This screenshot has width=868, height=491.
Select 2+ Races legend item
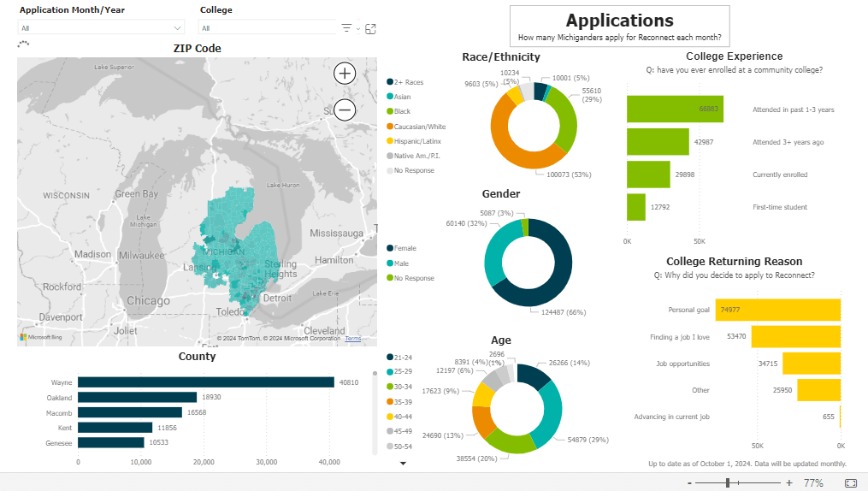[x=405, y=82]
